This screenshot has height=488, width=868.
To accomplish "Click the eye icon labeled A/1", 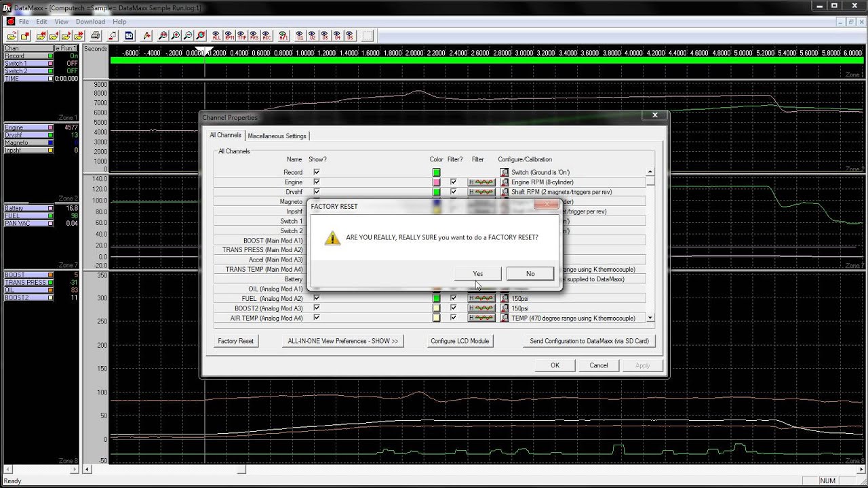I will coord(283,35).
